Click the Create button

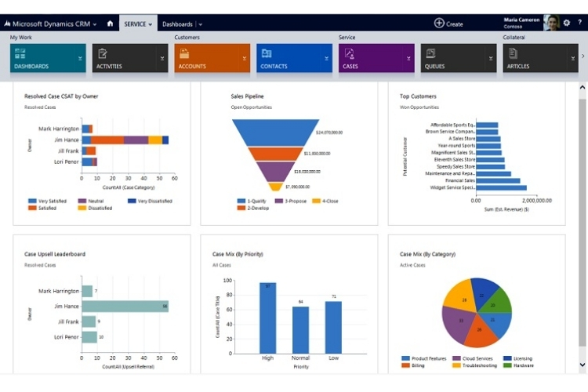pyautogui.click(x=448, y=24)
